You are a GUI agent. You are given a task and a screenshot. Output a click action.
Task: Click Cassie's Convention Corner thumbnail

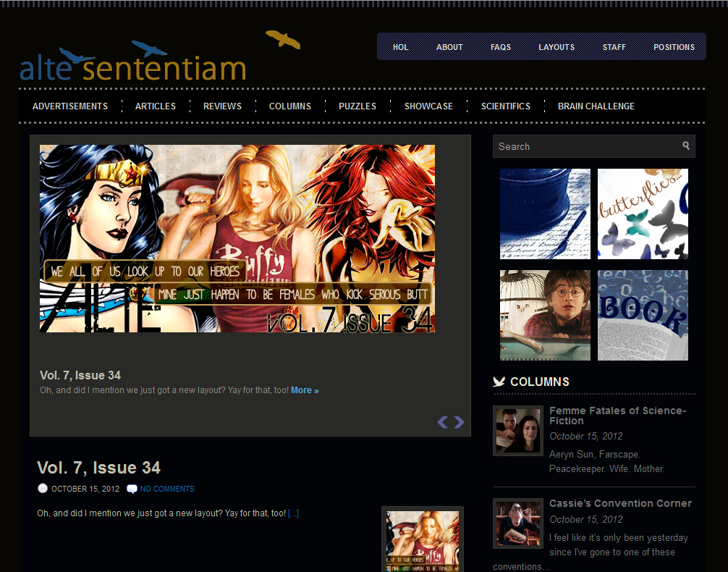(517, 523)
